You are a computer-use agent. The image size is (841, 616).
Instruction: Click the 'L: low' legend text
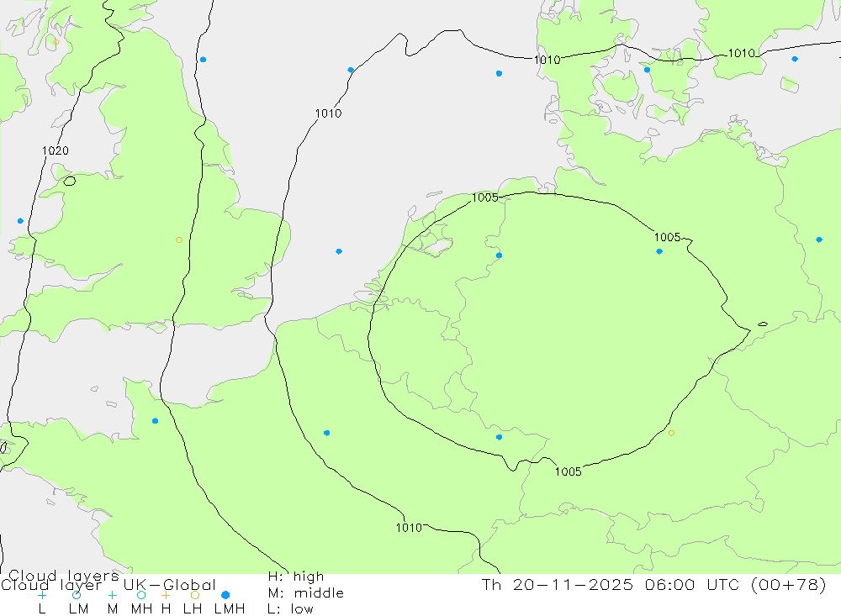pos(291,609)
